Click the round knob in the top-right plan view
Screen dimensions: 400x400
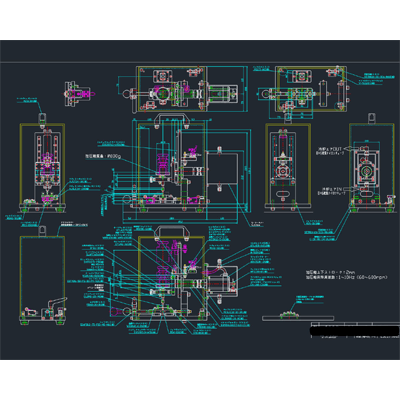click(265, 93)
